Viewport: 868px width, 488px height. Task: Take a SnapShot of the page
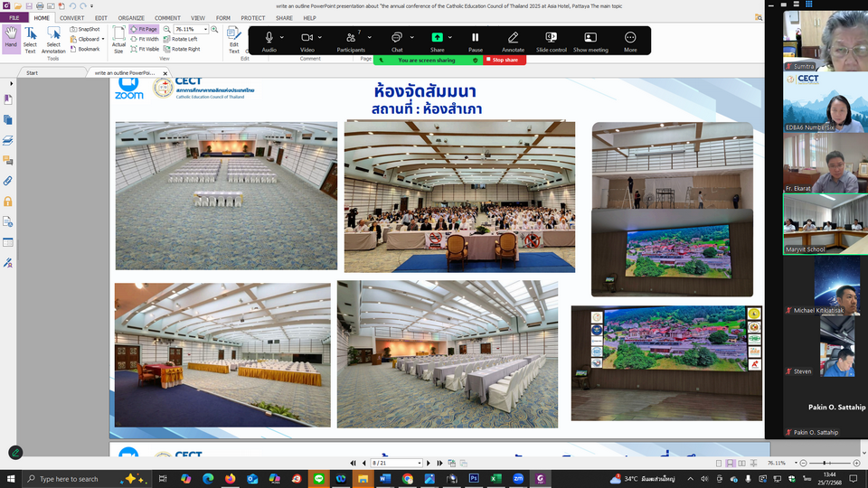[85, 29]
